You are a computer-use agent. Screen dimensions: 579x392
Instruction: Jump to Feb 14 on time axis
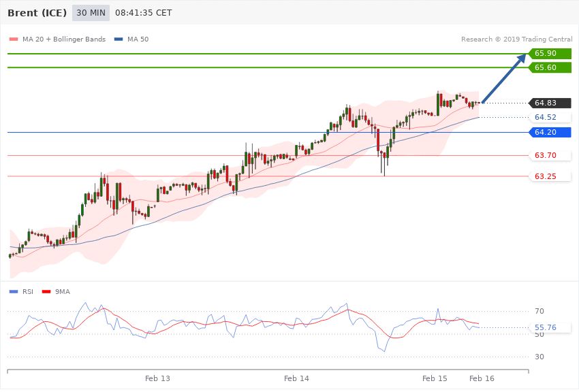[296, 378]
